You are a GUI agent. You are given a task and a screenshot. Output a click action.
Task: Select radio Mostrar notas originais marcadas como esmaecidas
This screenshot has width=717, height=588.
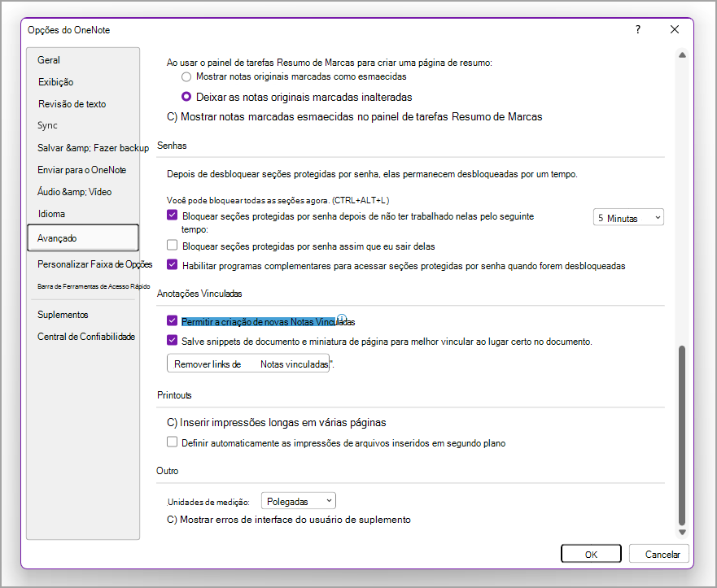(186, 76)
